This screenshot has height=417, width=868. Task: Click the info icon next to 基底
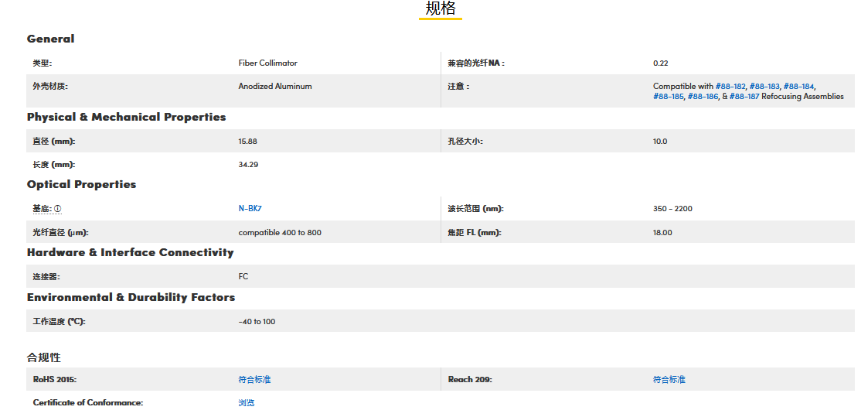(x=58, y=209)
